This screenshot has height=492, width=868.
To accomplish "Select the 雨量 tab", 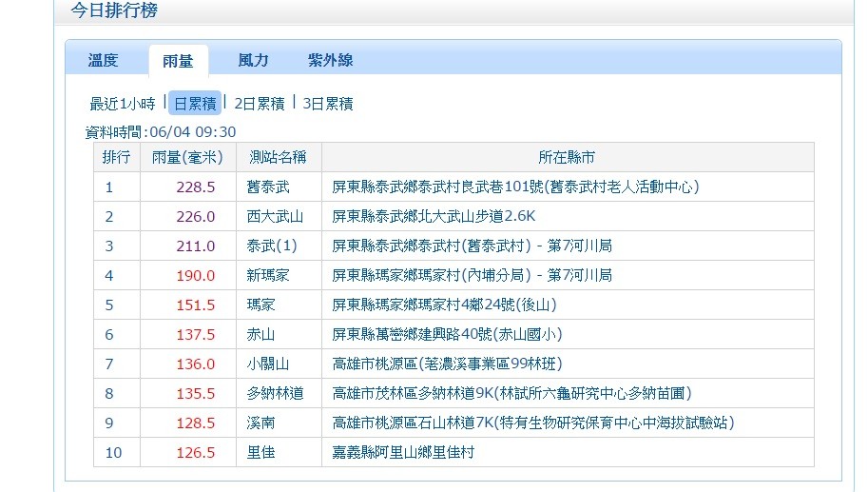I will click(x=178, y=61).
